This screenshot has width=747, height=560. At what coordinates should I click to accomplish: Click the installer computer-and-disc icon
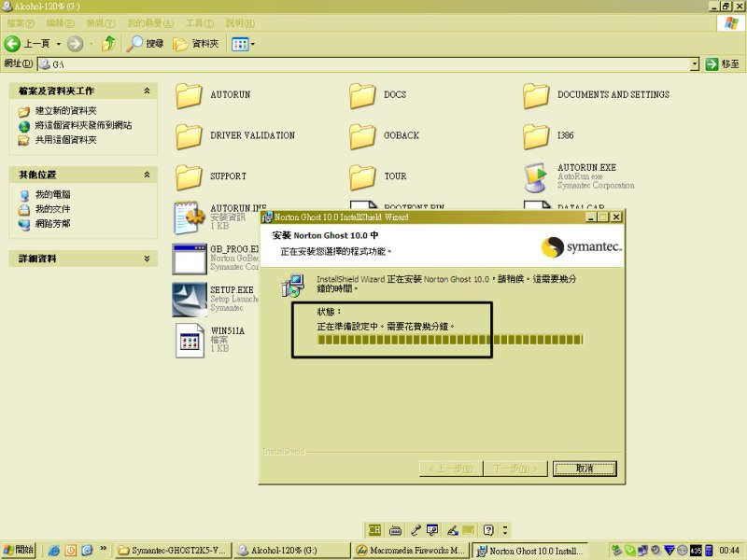pos(293,286)
